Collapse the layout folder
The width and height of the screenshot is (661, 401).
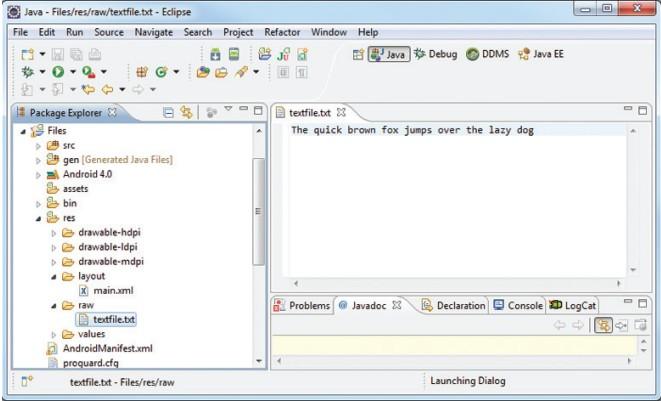click(x=54, y=277)
